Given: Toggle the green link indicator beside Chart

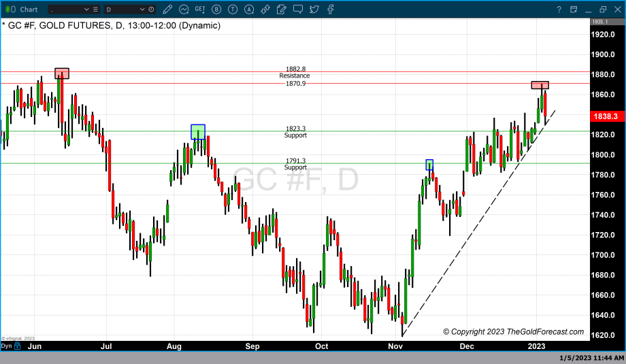Looking at the screenshot, I should (7, 9).
